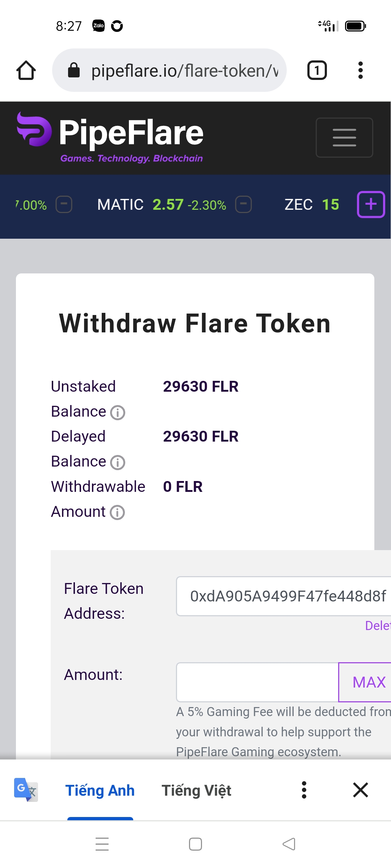Switch to the Tiếng Việt tab
The image size is (391, 868).
point(196,790)
